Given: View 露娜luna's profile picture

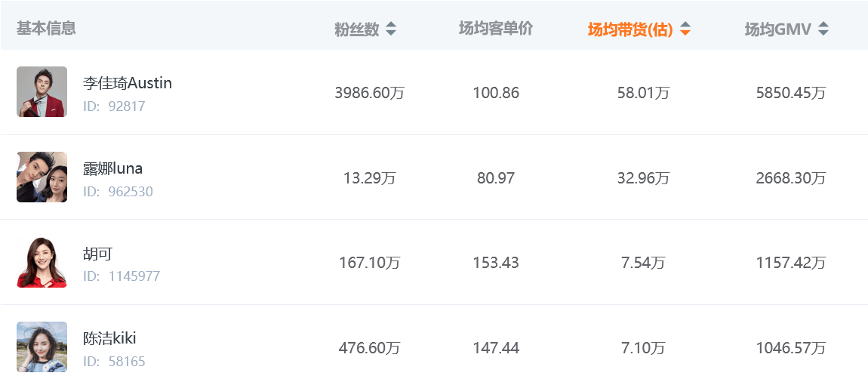Looking at the screenshot, I should pos(42,177).
